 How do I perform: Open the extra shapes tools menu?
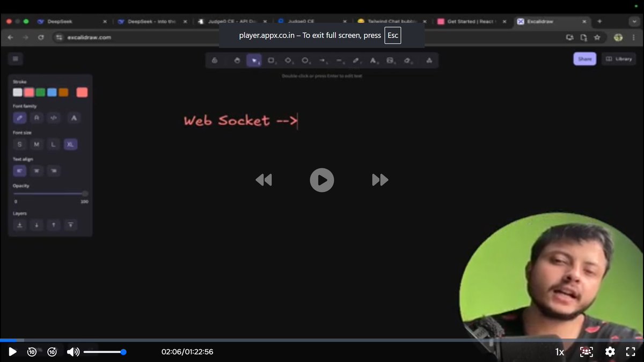(429, 60)
